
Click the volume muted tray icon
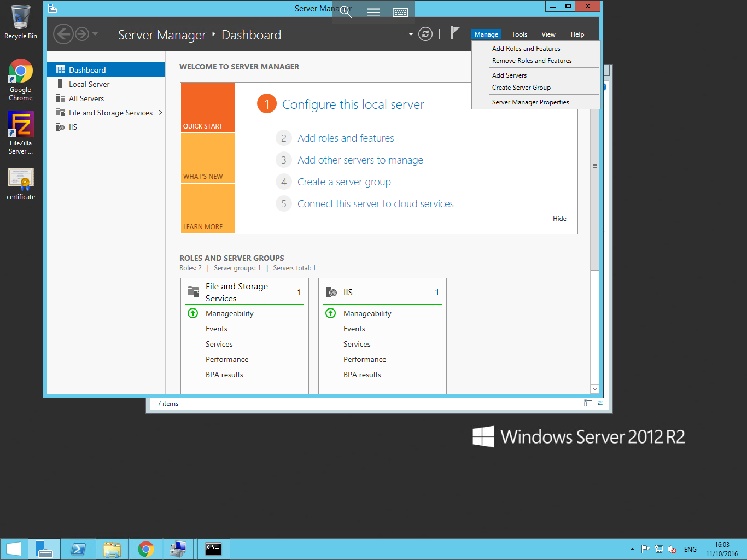coord(672,549)
